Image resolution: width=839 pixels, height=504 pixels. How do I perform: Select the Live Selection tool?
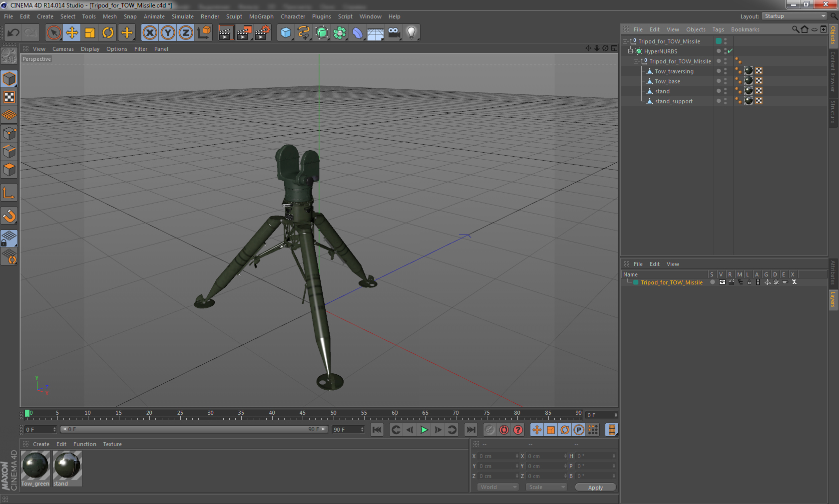[x=53, y=33]
